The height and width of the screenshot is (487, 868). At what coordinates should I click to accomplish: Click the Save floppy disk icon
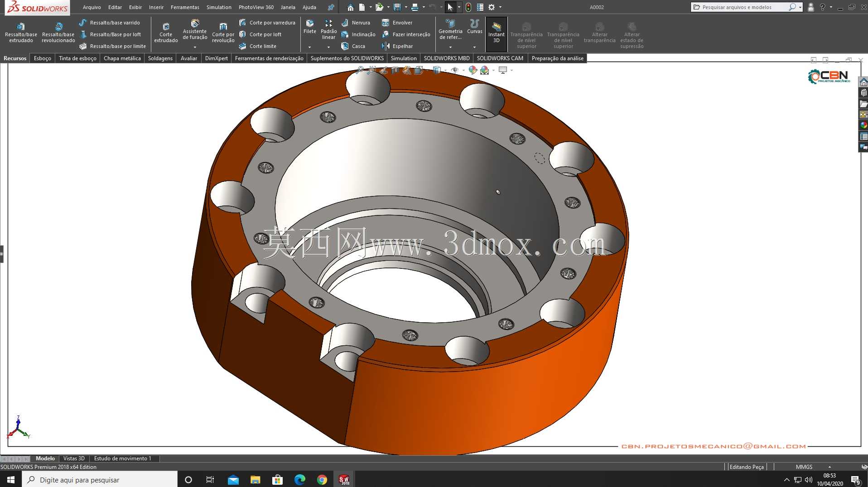coord(397,7)
